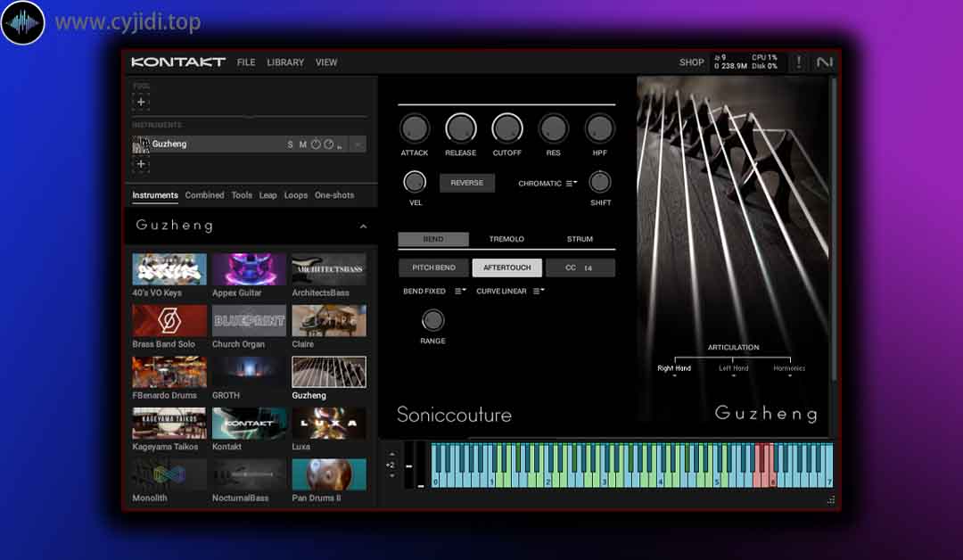This screenshot has height=560, width=963.
Task: Select the 40's VO Keys library thumbnail
Action: tap(169, 269)
